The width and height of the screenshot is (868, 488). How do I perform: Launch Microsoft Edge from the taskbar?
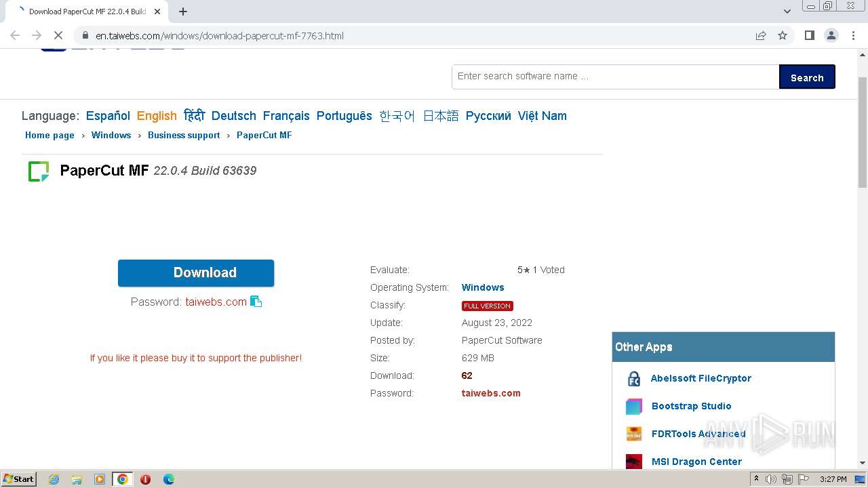point(169,479)
